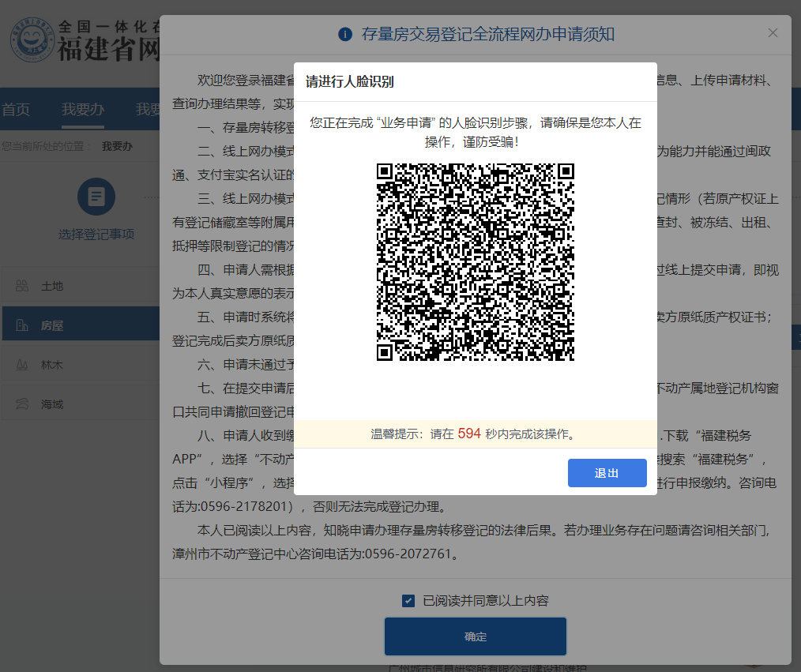Click the 林木 tree icon
Viewport: 801px width, 672px height.
[22, 365]
